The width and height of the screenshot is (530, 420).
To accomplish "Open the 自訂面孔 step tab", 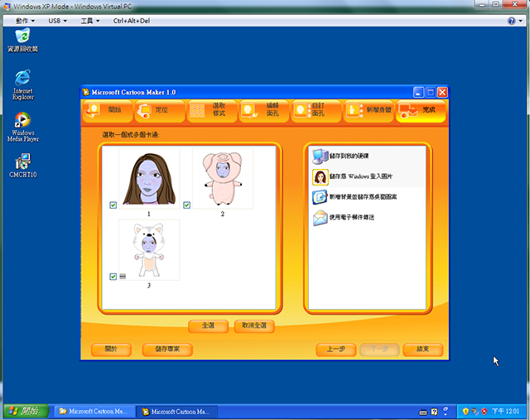I will tap(316, 110).
